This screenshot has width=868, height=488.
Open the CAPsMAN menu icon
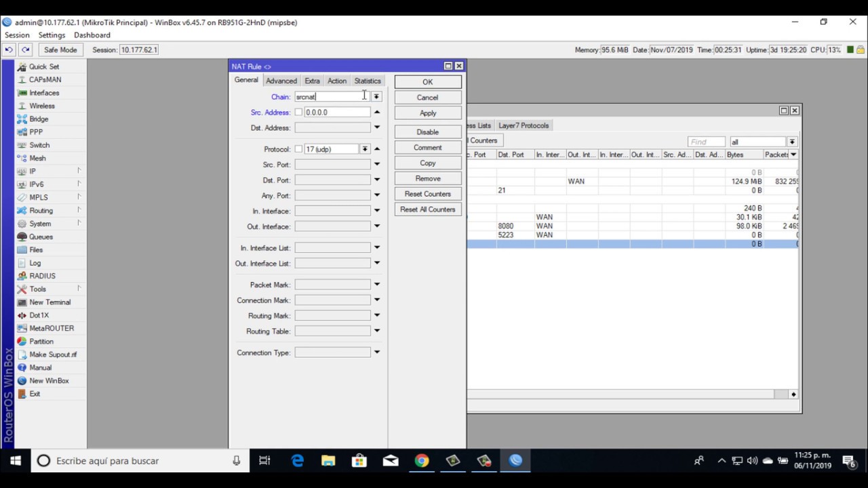(22, 80)
